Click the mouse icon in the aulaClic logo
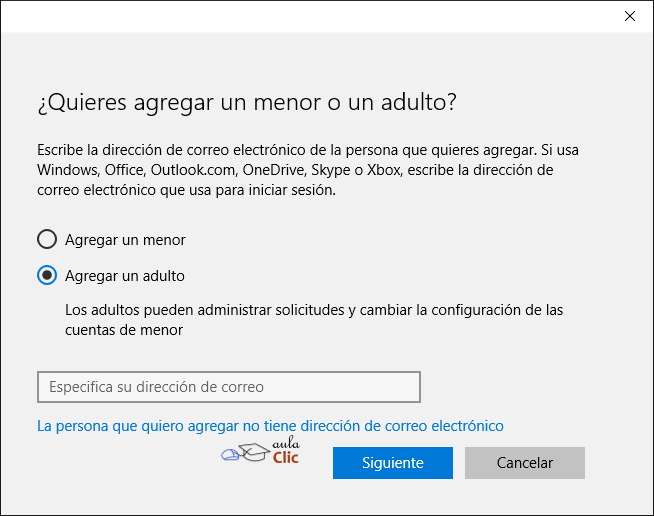 (230, 456)
